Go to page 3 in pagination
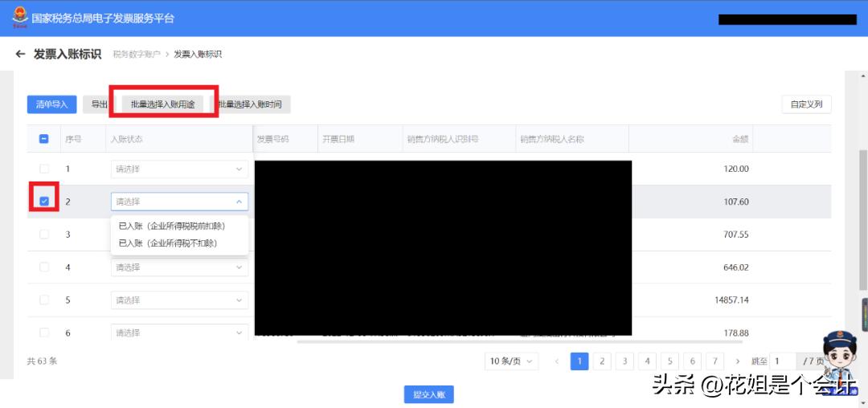This screenshot has height=408, width=868. 624,361
